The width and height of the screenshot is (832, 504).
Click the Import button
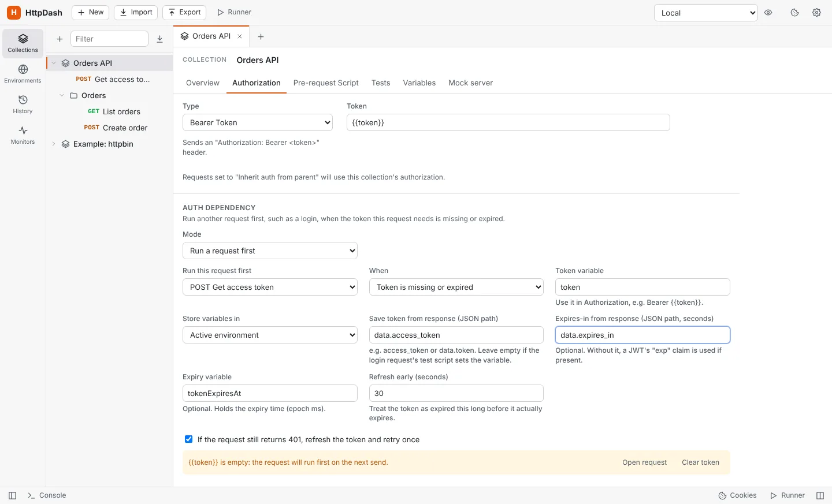136,12
